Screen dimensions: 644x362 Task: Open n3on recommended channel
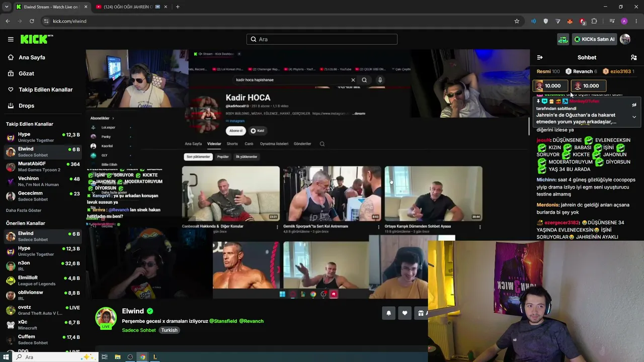pos(43,266)
